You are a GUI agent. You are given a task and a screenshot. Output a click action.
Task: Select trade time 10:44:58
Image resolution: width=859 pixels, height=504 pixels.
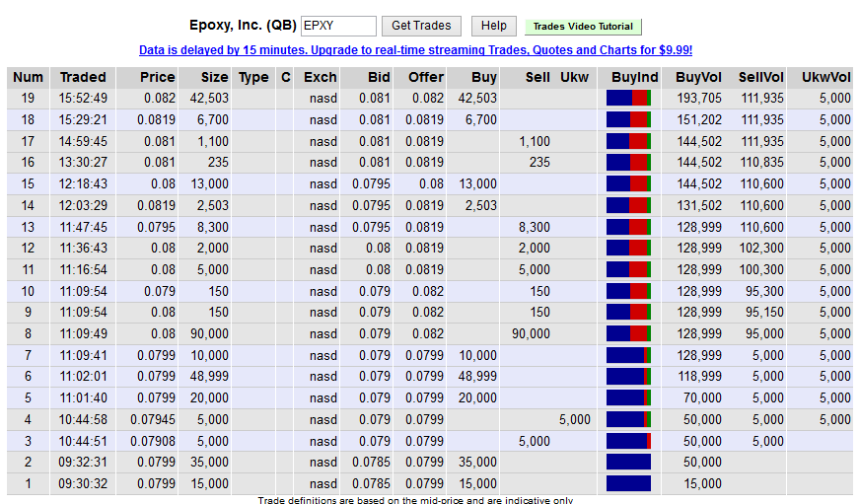click(x=83, y=419)
